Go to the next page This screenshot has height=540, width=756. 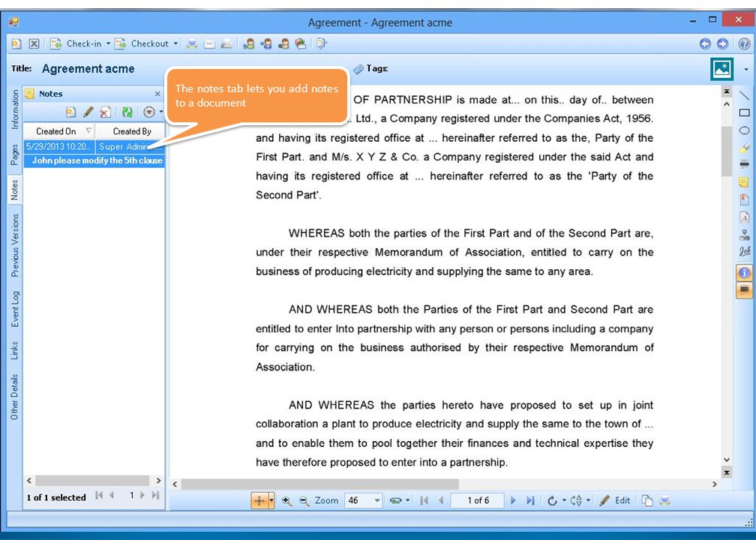(x=513, y=501)
